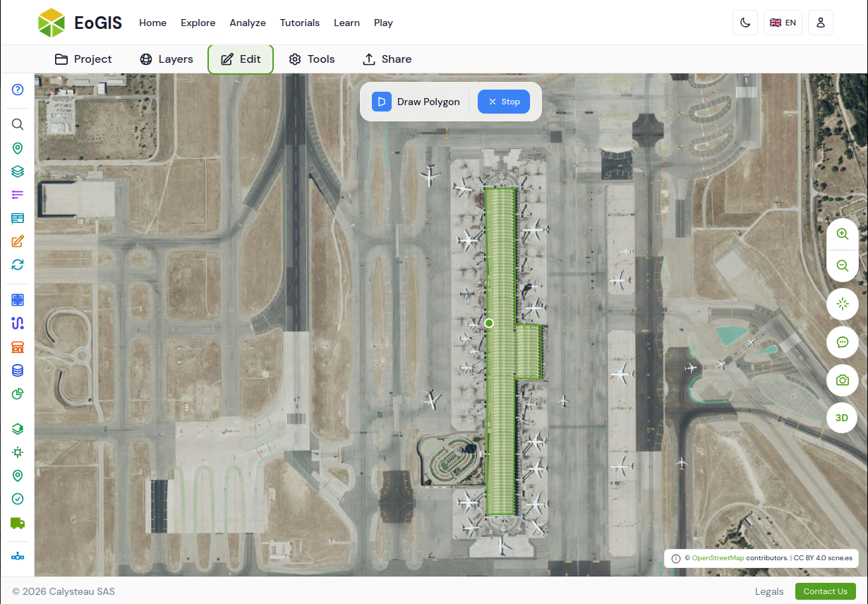The width and height of the screenshot is (868, 604).
Task: Select the orange pencil edit sidebar icon
Action: [x=18, y=241]
